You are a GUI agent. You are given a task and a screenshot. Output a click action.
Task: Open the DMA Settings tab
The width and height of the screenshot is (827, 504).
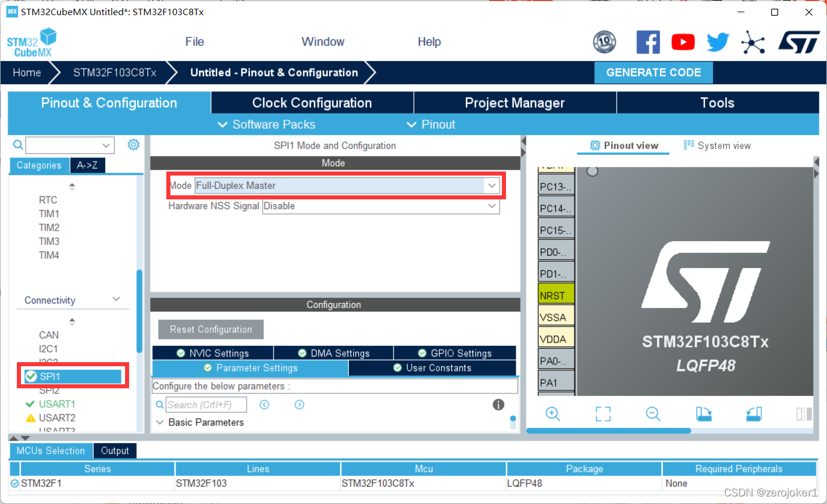click(x=333, y=353)
